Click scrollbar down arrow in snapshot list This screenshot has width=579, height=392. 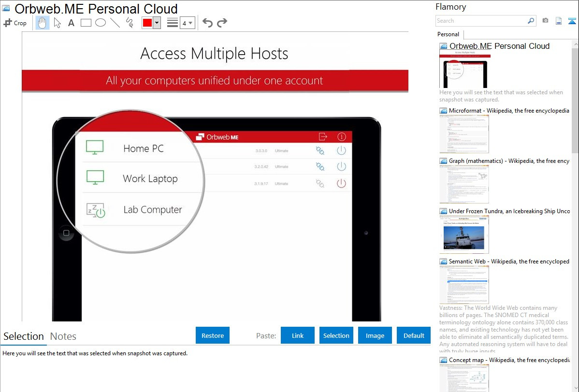tap(575, 388)
